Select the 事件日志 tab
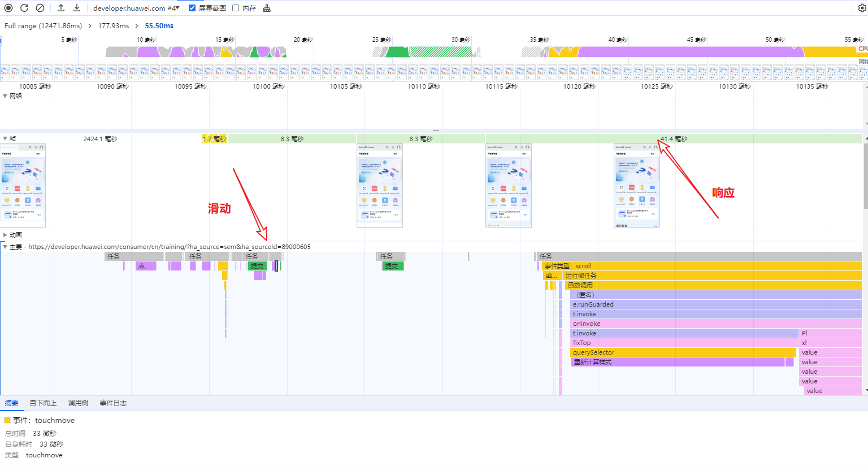Image resolution: width=868 pixels, height=467 pixels. point(113,403)
